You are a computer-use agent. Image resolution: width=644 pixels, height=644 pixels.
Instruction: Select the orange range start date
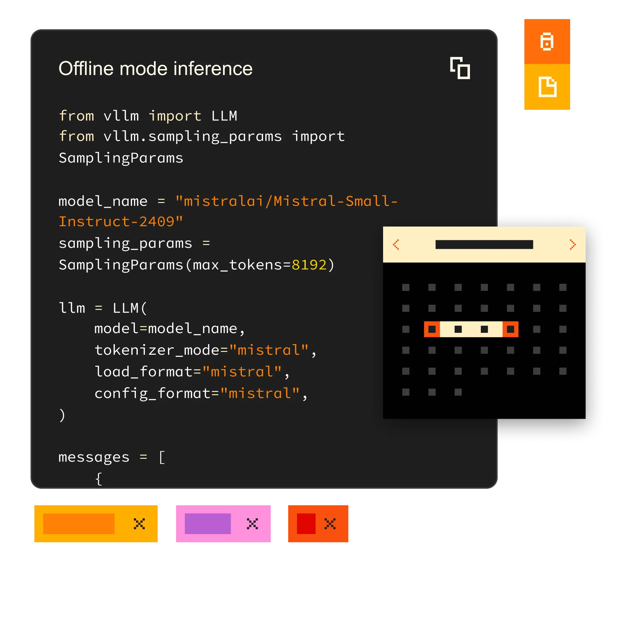pos(432,329)
